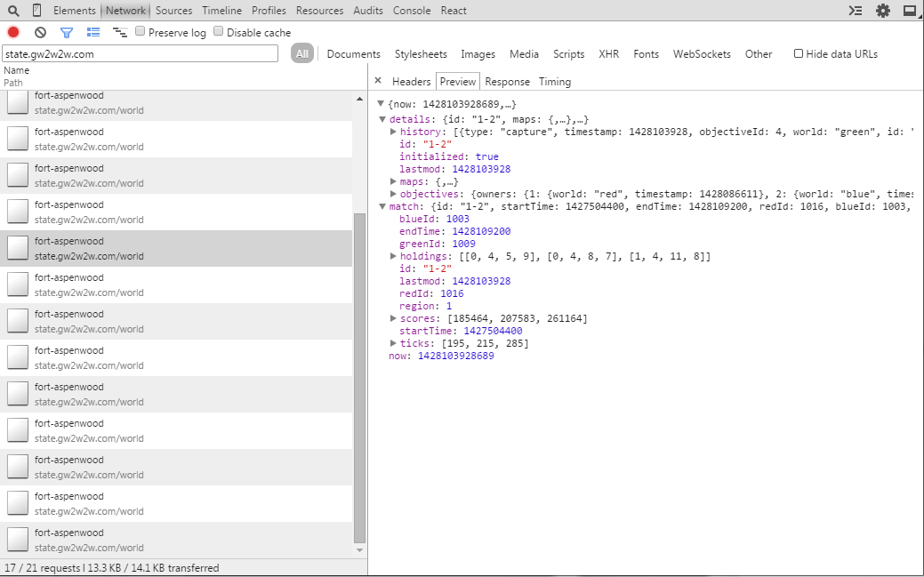The image size is (924, 577).
Task: Click the redId value 1016
Action: (452, 293)
